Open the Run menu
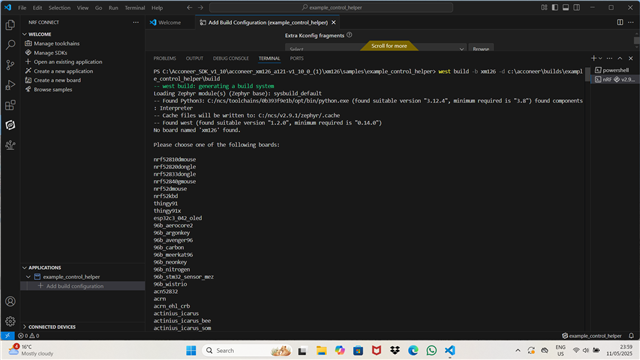Viewport: 640px width, 360px height. pyautogui.click(x=113, y=8)
